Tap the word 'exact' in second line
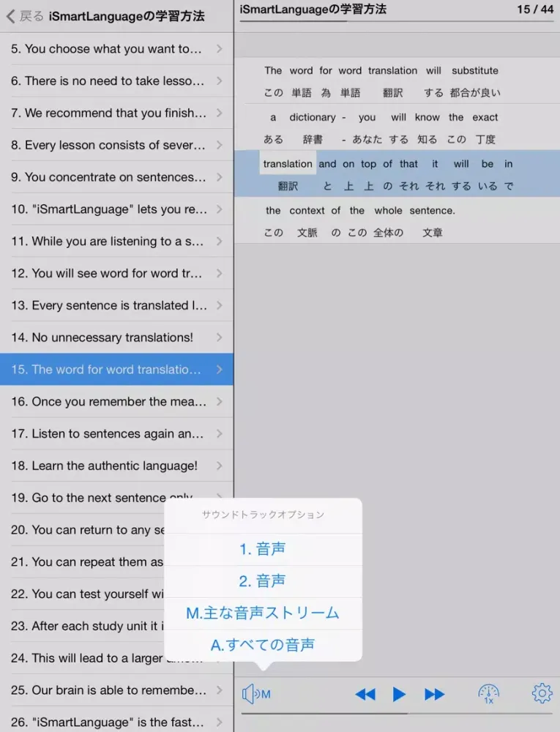This screenshot has width=560, height=732. click(x=485, y=117)
